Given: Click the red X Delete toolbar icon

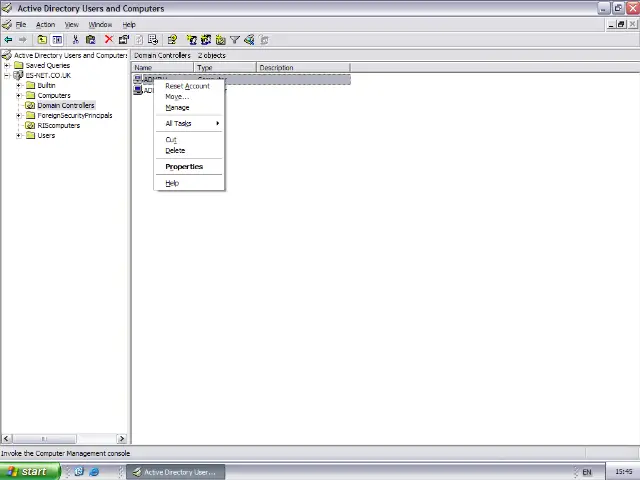Looking at the screenshot, I should pos(109,40).
